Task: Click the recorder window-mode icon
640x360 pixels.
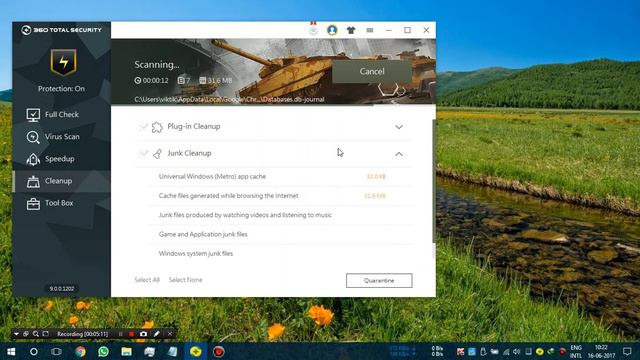Action: (26, 334)
